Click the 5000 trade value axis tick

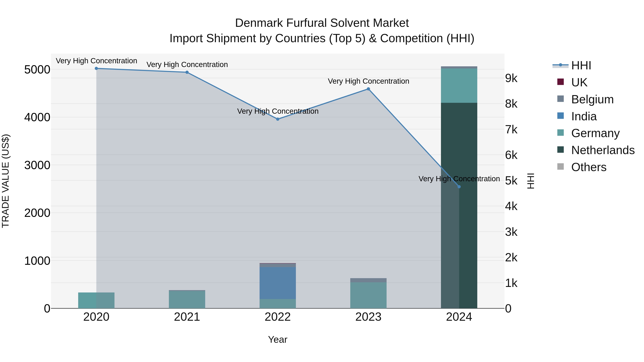pyautogui.click(x=37, y=70)
